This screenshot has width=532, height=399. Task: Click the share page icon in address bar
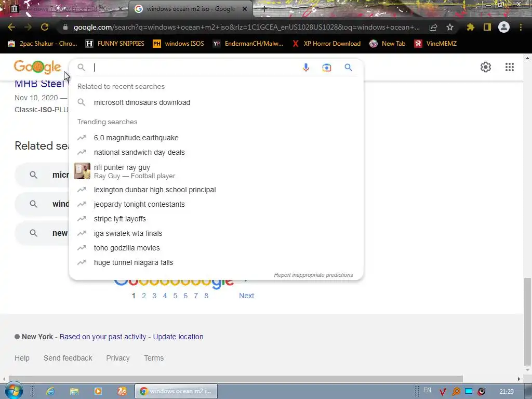pyautogui.click(x=433, y=27)
